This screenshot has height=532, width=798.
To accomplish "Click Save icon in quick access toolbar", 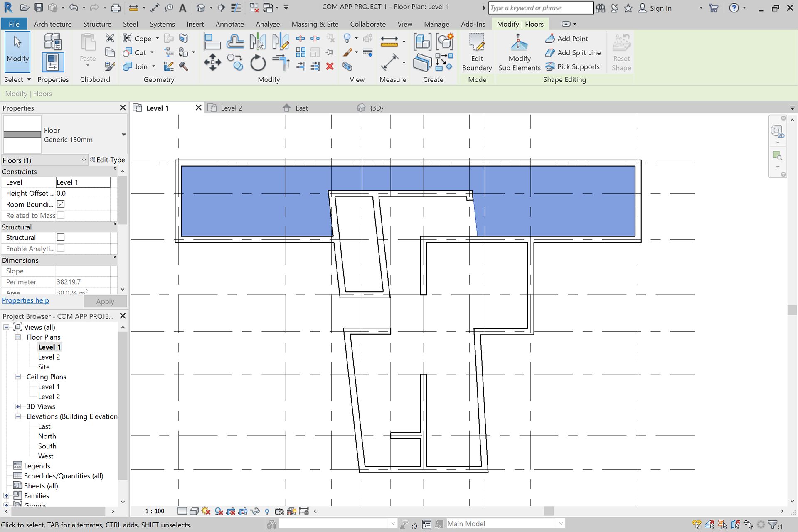I will tap(39, 7).
